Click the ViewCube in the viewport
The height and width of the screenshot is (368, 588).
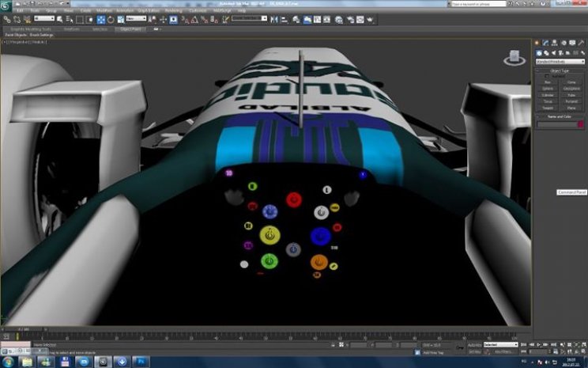click(514, 58)
